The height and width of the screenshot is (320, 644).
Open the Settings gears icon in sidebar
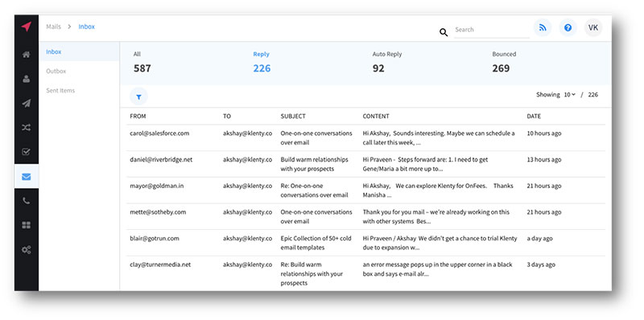27,249
